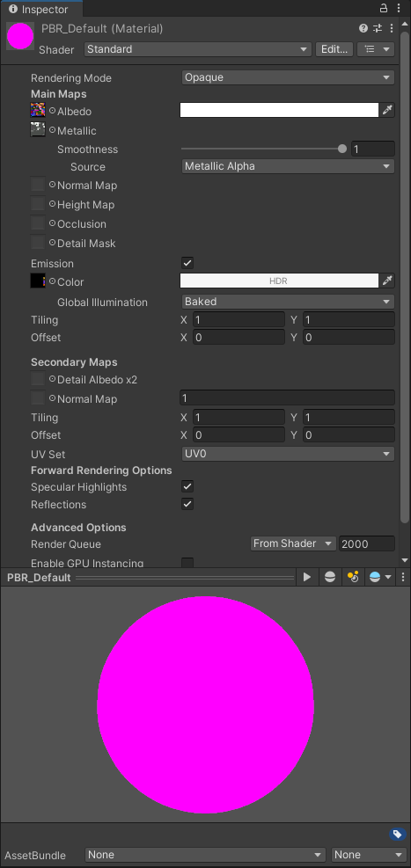
Task: Open texture picker circle for Metallic
Action: (x=53, y=129)
